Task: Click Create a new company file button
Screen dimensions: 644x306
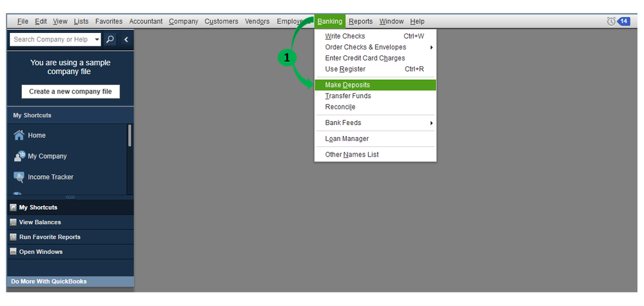Action: pos(70,91)
